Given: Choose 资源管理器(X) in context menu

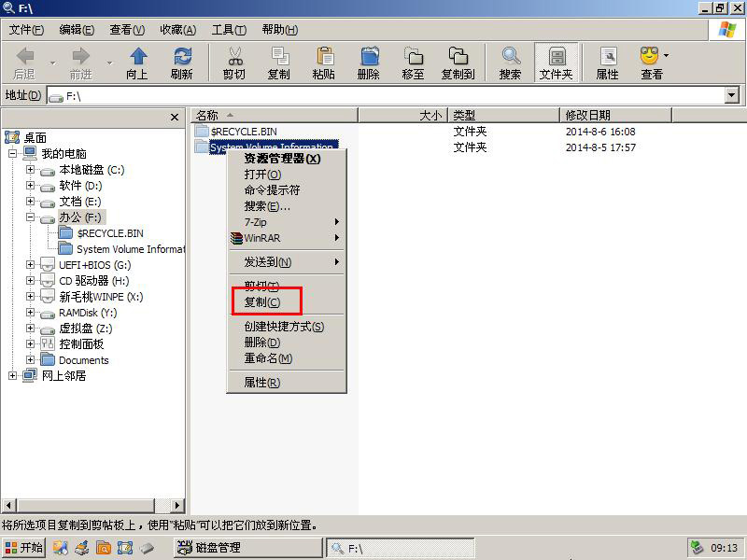Looking at the screenshot, I should [x=287, y=159].
